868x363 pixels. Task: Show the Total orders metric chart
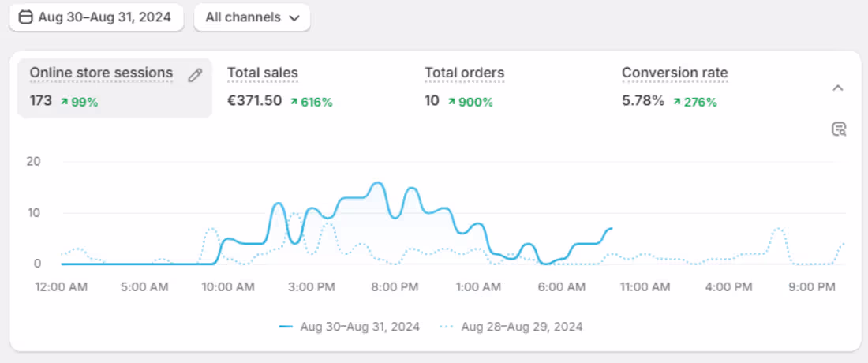(464, 73)
